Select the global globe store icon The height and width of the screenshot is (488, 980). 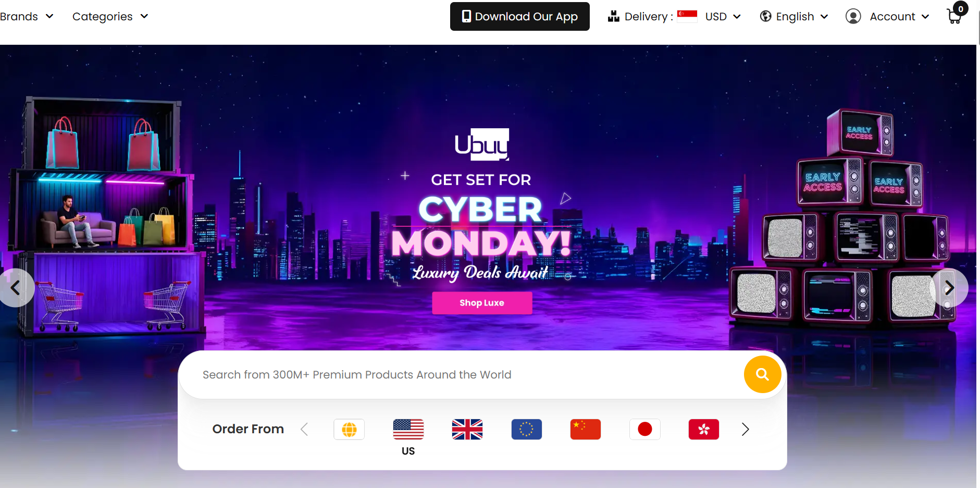click(x=349, y=429)
